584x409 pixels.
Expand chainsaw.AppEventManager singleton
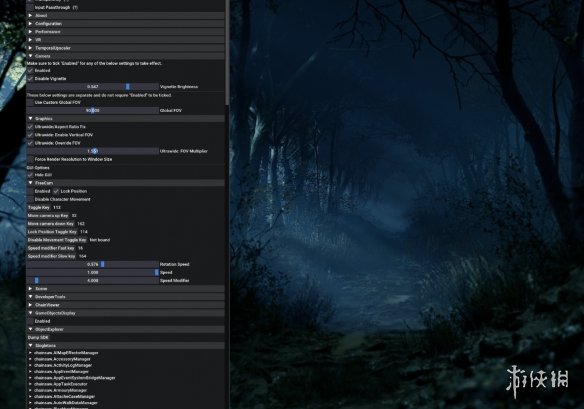pyautogui.click(x=59, y=371)
